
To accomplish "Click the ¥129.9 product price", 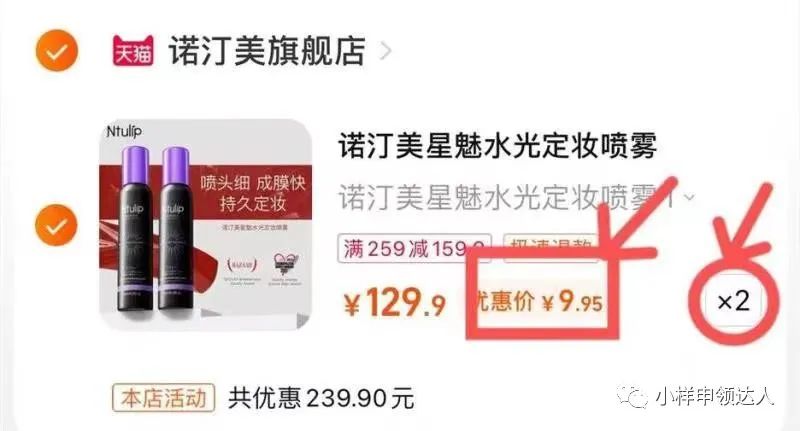I will point(395,302).
